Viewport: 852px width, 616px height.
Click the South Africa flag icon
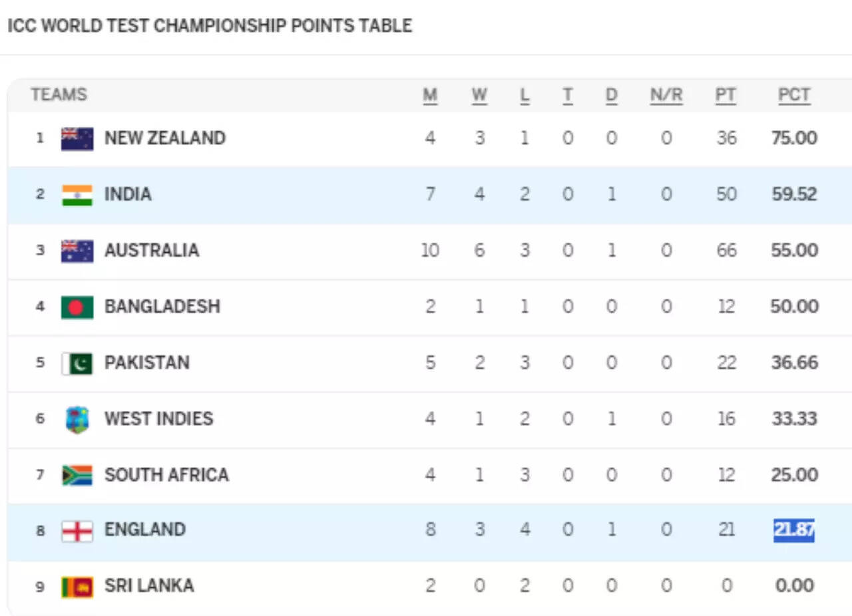pos(77,475)
